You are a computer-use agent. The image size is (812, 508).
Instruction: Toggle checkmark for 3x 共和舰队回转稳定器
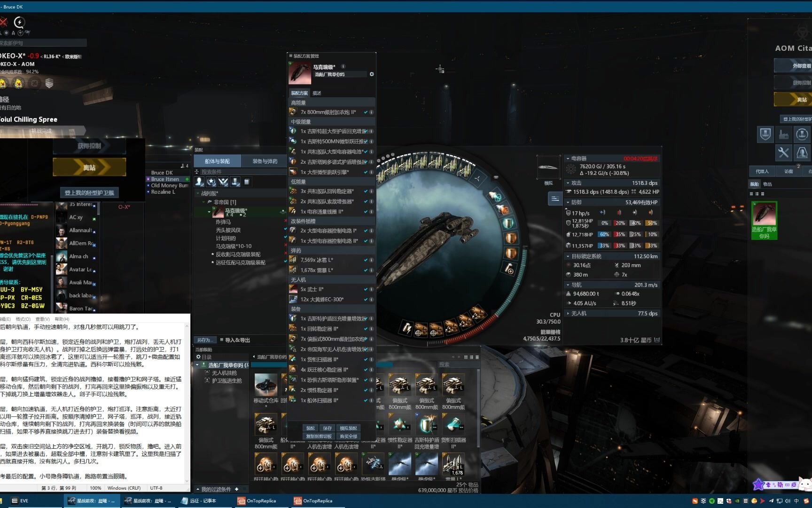366,191
